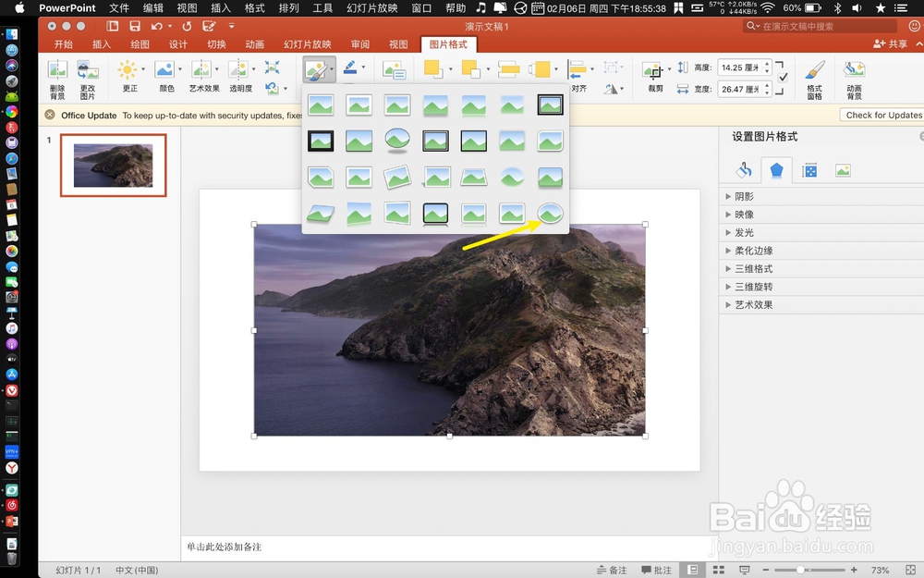Select the Effects pentagon tab icon
The image size is (924, 578).
tap(777, 170)
